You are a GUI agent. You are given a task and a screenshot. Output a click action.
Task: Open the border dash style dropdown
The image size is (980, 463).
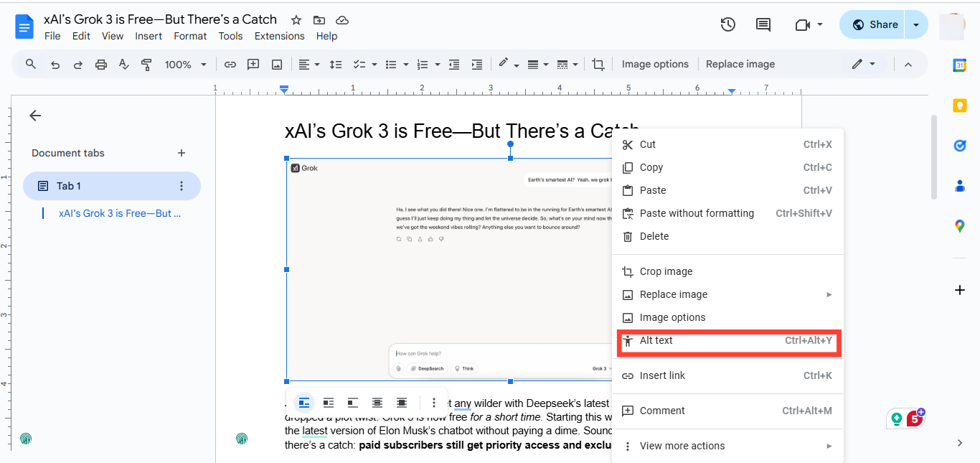[568, 65]
